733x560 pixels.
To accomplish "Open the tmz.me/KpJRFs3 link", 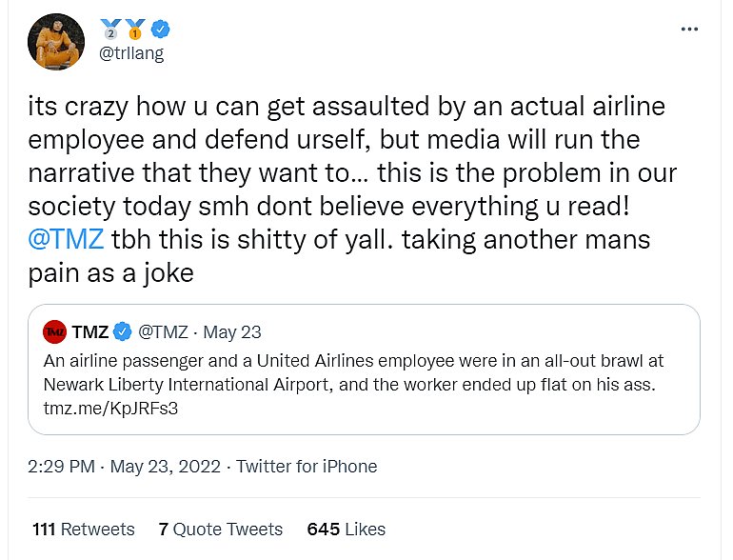I will tap(111, 408).
